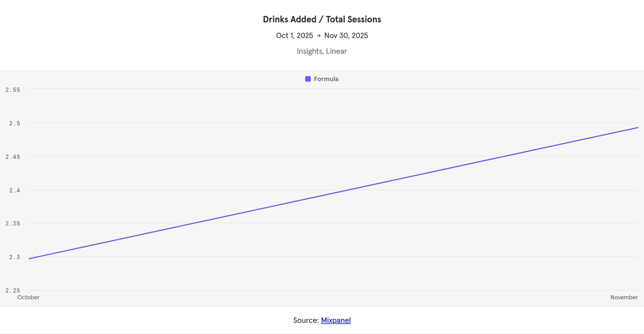Click the Mixpanel source link
This screenshot has height=334, width=644.
336,320
